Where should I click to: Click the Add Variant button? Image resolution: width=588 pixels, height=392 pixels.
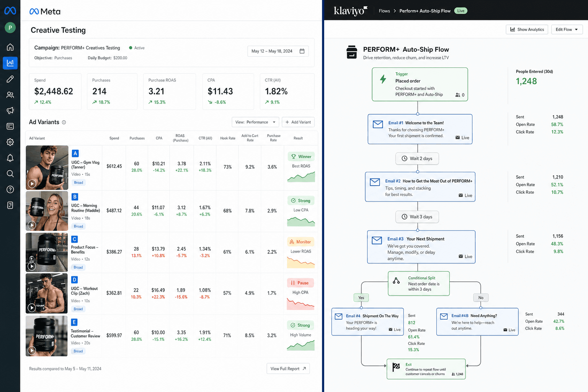pos(298,122)
